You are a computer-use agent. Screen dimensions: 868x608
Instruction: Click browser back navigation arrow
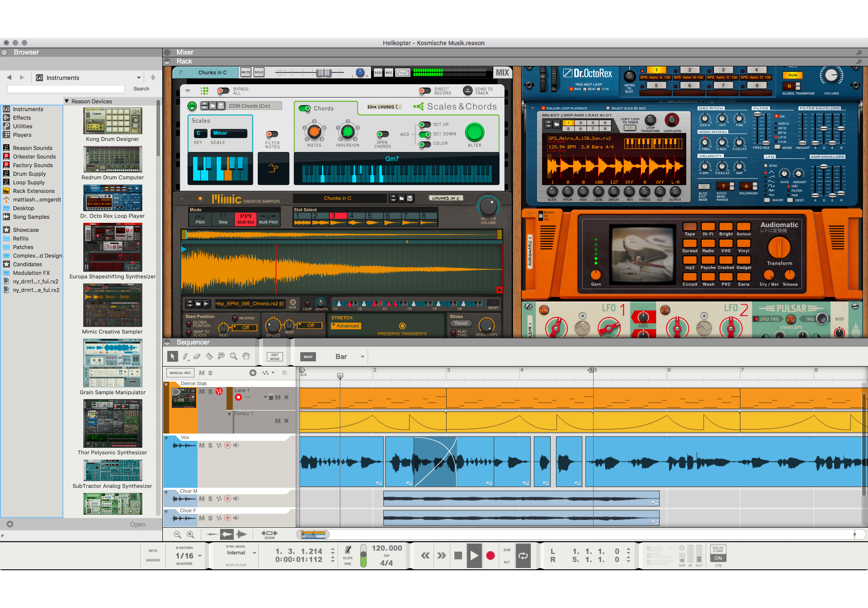pos(9,77)
